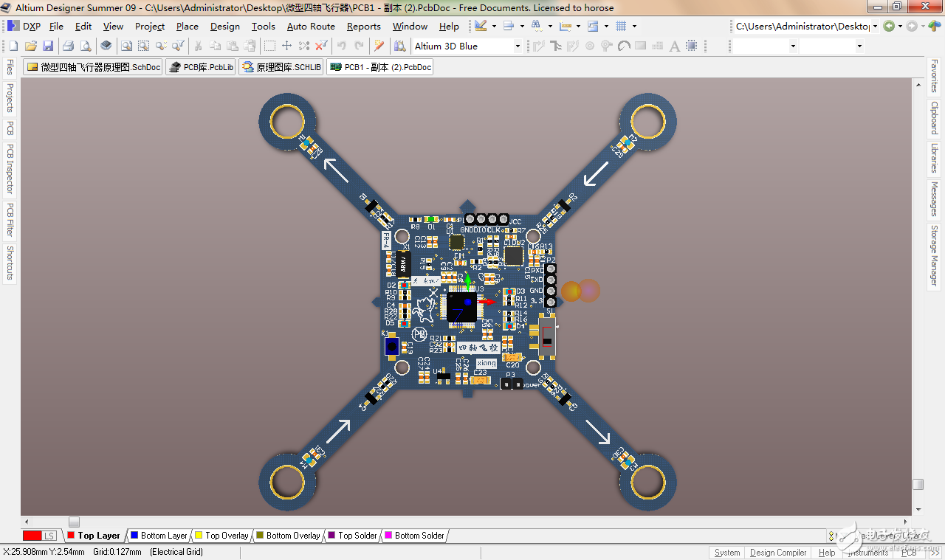Screen dimensions: 945x560
Task: Click the System panel button in status bar
Action: (x=726, y=552)
